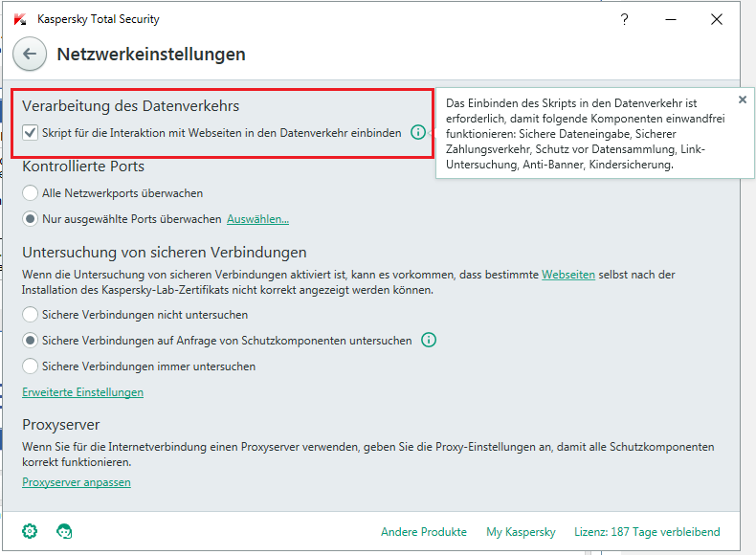Go back using the arrow button
756x555 pixels.
(x=30, y=54)
